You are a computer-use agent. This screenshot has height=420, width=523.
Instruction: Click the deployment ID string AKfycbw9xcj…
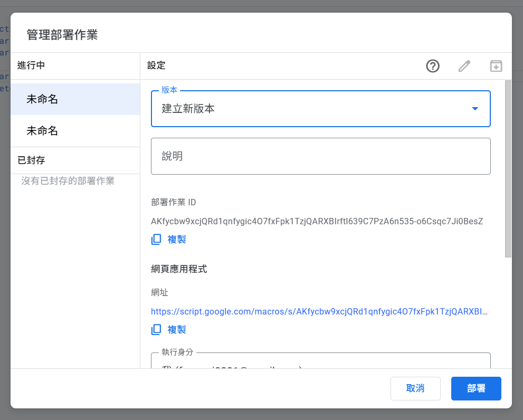[317, 221]
